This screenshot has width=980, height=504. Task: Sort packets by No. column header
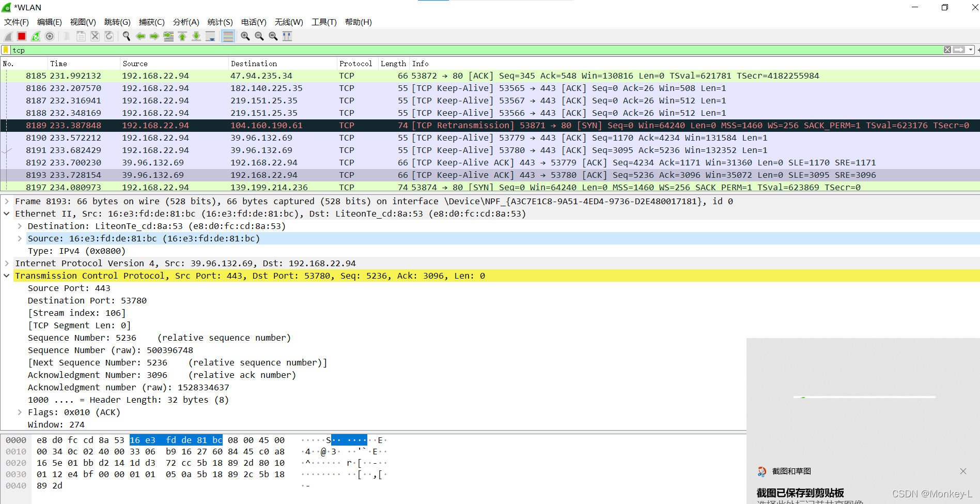pos(24,64)
